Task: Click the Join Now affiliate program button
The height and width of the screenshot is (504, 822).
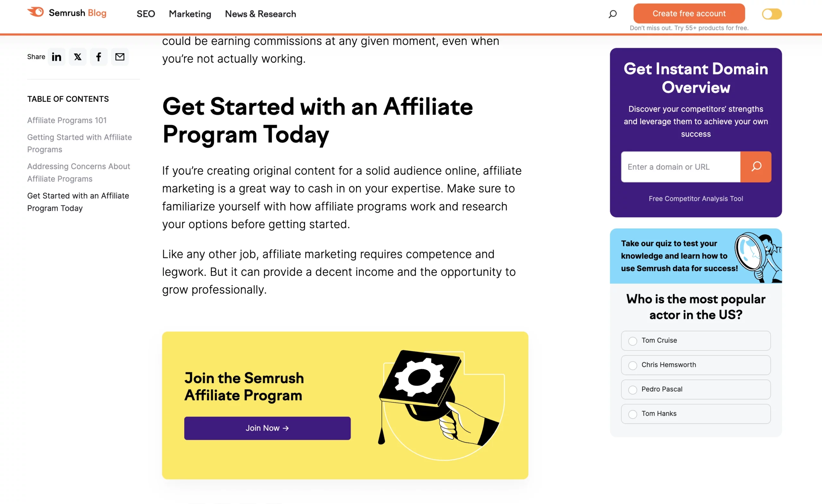Action: point(267,428)
